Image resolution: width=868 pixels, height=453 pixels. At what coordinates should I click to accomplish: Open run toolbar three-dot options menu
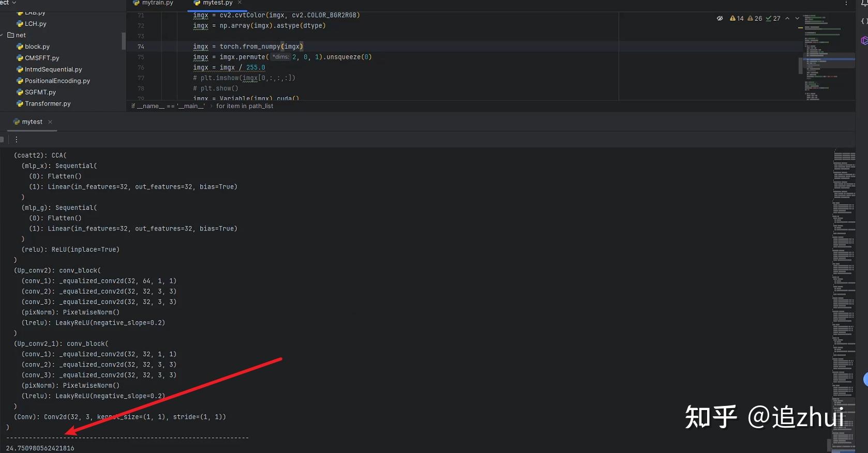17,140
